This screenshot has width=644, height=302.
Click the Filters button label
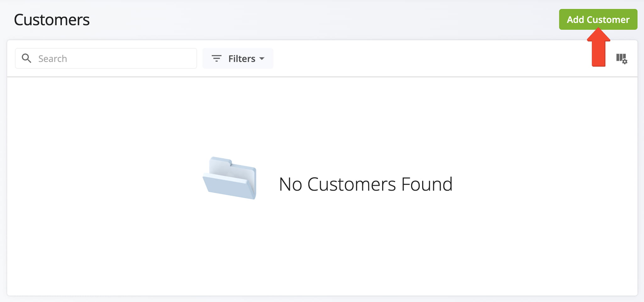(242, 58)
